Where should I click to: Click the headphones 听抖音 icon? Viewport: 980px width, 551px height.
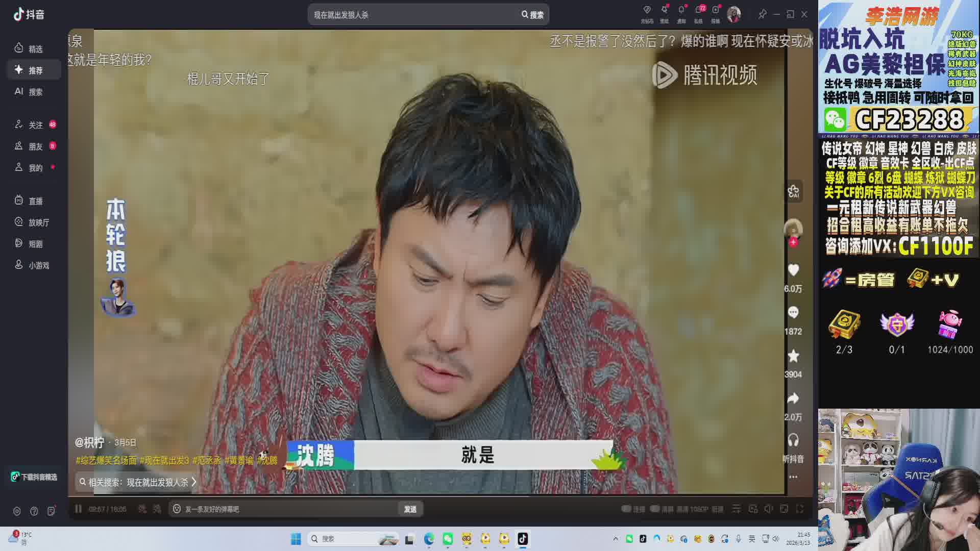click(x=793, y=440)
